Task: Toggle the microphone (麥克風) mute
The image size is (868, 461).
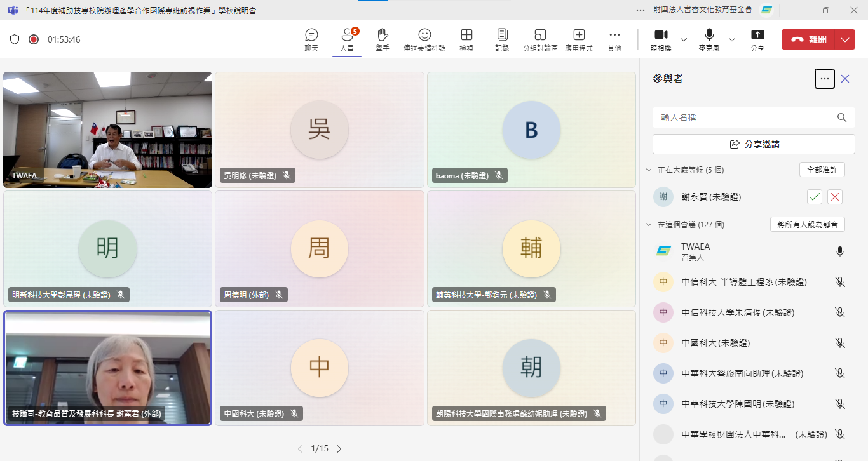Action: (x=709, y=39)
